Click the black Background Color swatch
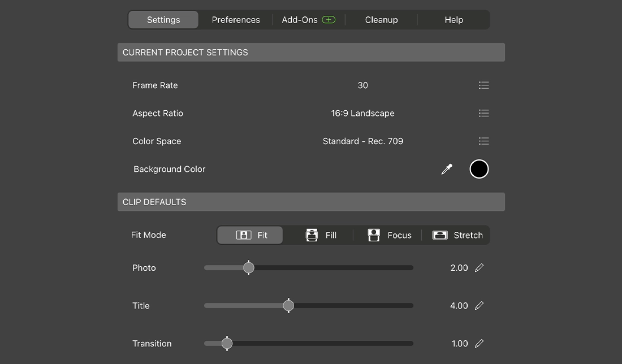622x364 pixels. [x=479, y=169]
